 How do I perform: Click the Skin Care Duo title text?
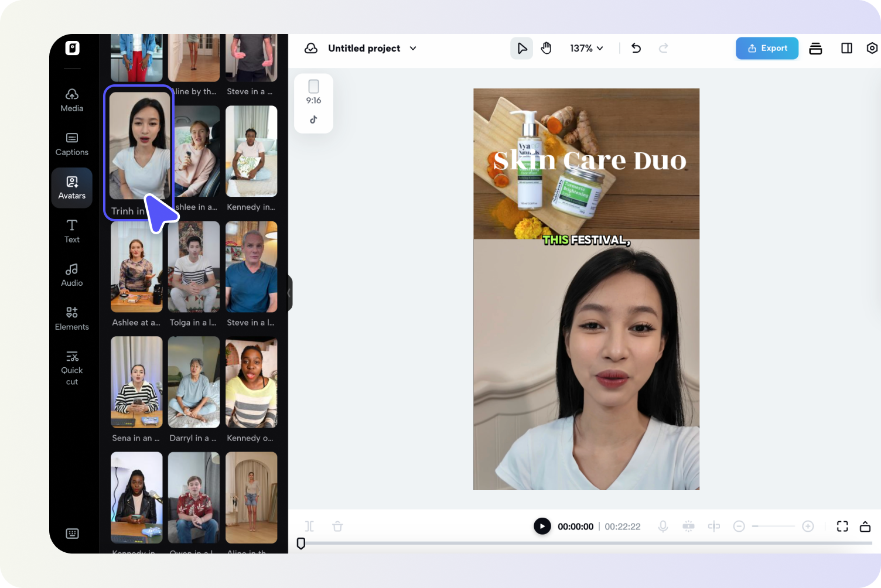589,160
